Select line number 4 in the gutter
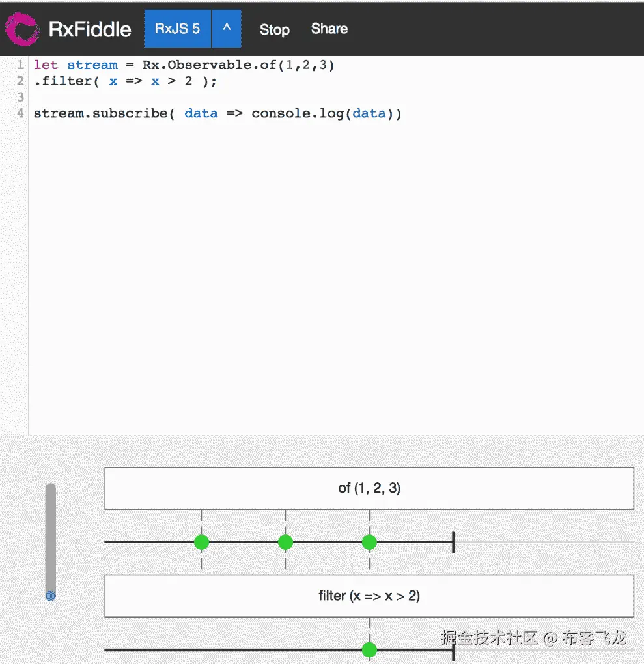 (x=20, y=113)
